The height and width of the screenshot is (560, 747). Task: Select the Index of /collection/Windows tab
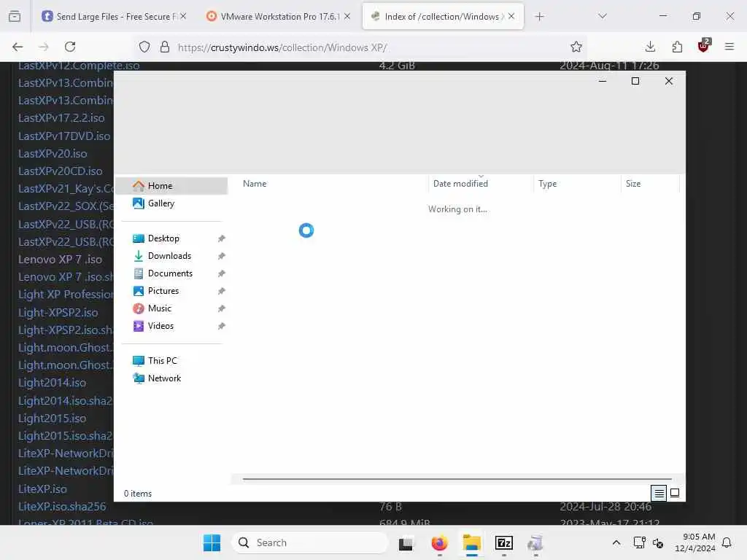click(x=442, y=17)
